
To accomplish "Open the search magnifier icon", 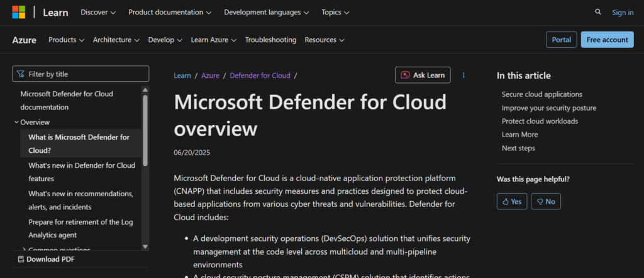I will tap(598, 12).
